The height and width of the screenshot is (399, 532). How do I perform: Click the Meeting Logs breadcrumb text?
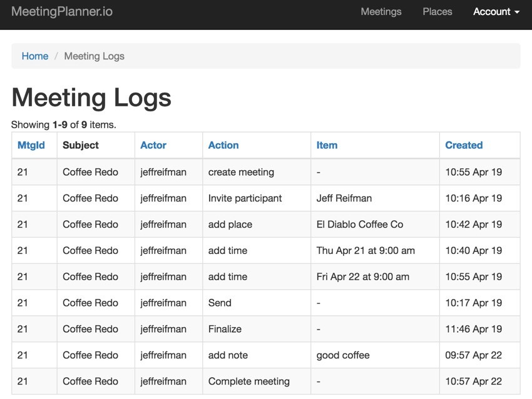(x=95, y=56)
